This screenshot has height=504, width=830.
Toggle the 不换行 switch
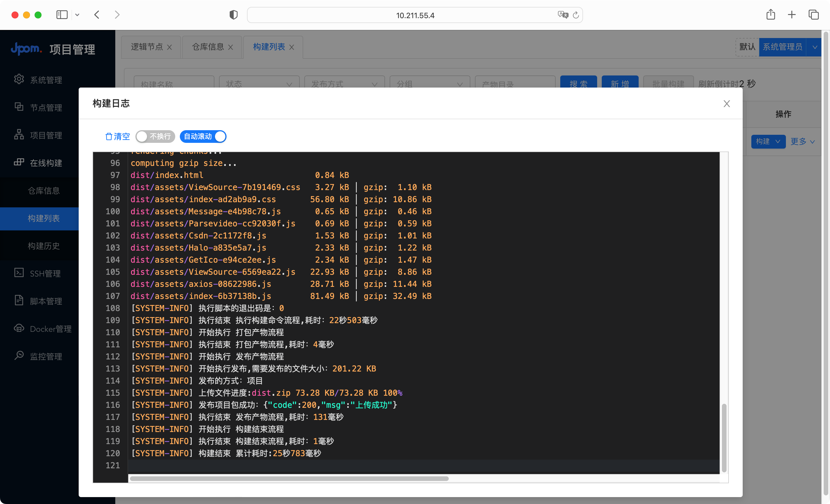[155, 136]
